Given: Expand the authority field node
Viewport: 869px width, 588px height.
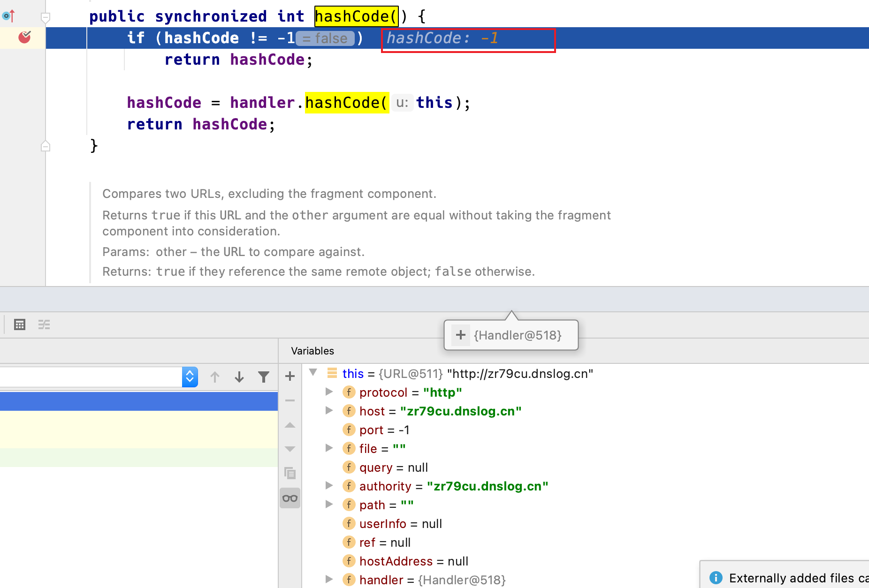Looking at the screenshot, I should click(x=329, y=486).
